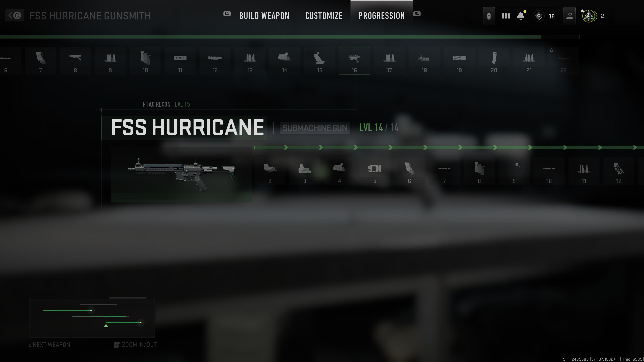This screenshot has width=644, height=362.
Task: Drag the green progression slider bar
Action: click(x=106, y=326)
